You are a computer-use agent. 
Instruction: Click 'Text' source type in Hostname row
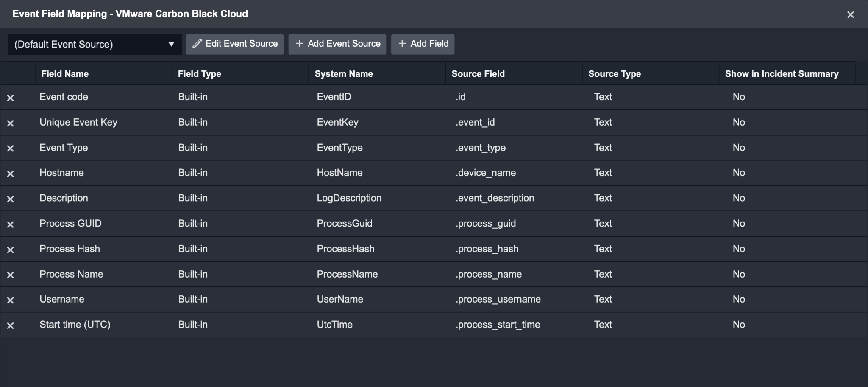[x=603, y=173]
